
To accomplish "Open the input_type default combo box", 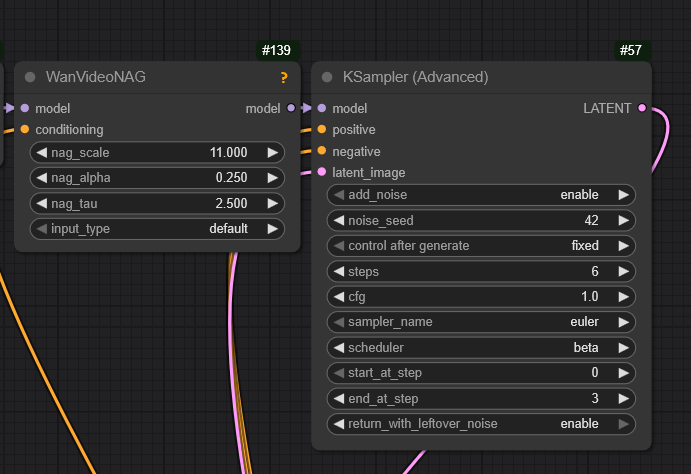I will coord(157,229).
